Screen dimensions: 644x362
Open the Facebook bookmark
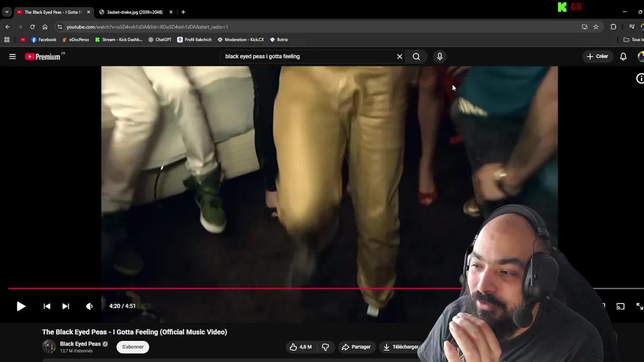pos(44,40)
